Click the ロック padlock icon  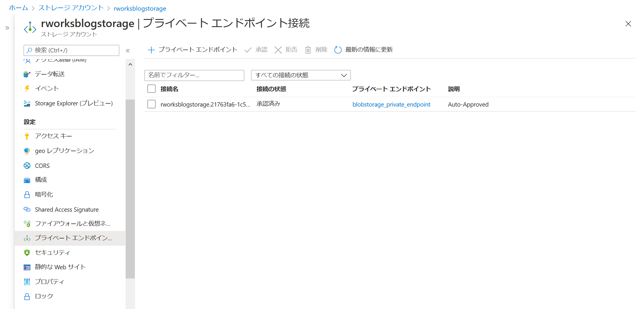(27, 296)
